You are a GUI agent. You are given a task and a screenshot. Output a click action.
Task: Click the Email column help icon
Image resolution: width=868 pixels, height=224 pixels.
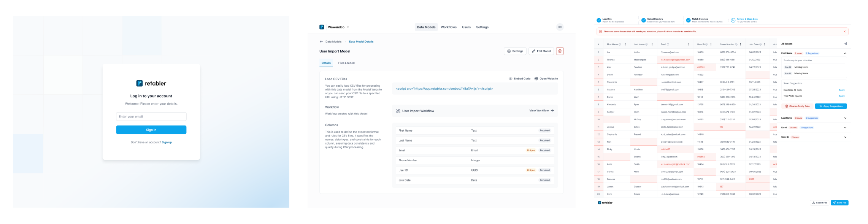click(668, 44)
